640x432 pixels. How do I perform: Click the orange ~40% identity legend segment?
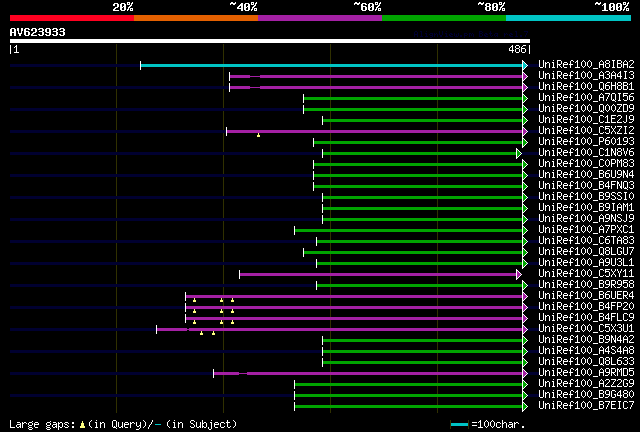point(196,18)
